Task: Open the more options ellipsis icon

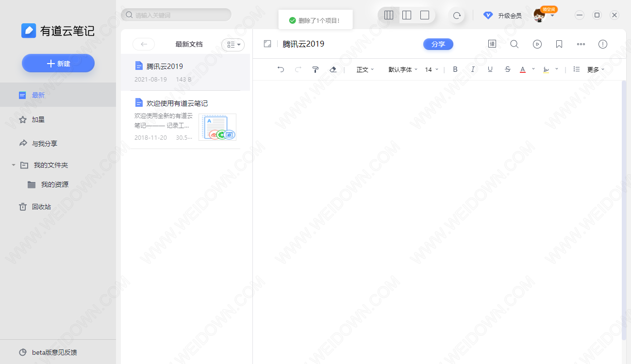Action: (x=581, y=44)
